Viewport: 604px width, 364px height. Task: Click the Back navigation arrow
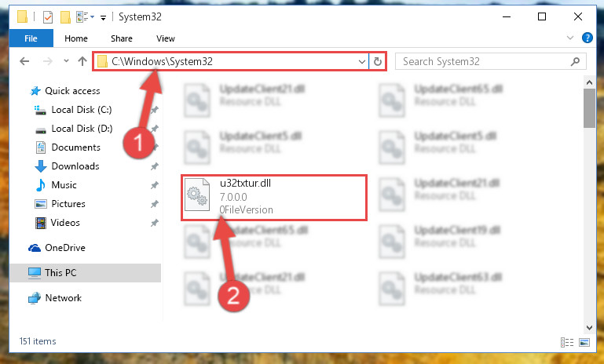(x=24, y=61)
